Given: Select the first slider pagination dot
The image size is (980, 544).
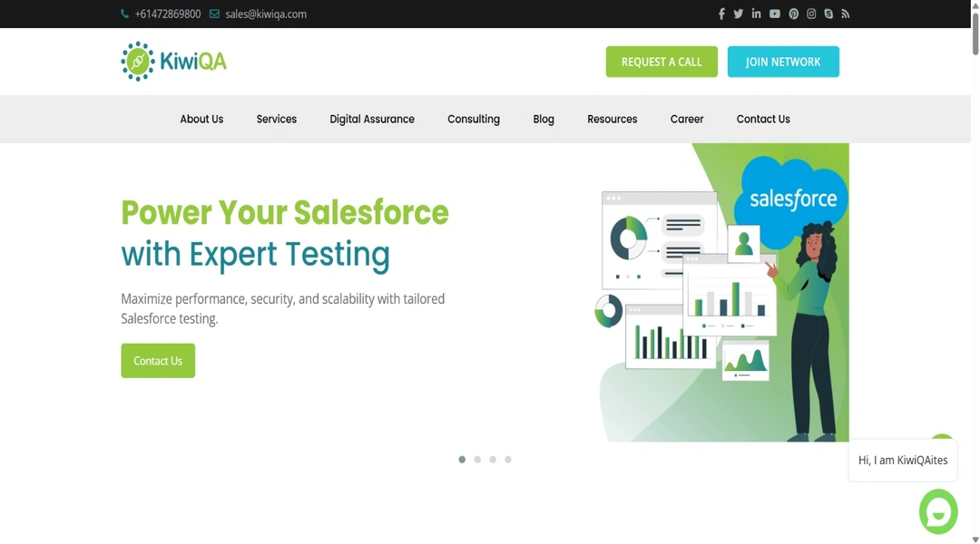Looking at the screenshot, I should click(x=462, y=459).
